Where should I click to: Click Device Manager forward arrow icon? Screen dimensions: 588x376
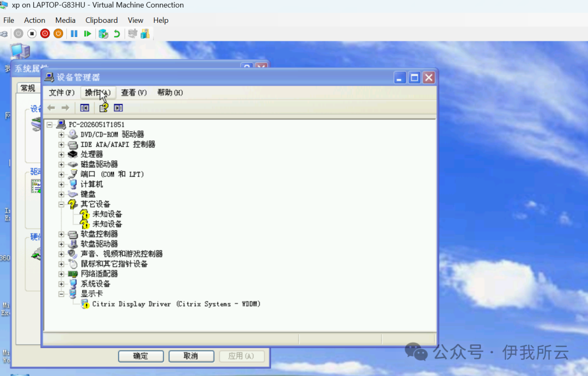coord(65,108)
